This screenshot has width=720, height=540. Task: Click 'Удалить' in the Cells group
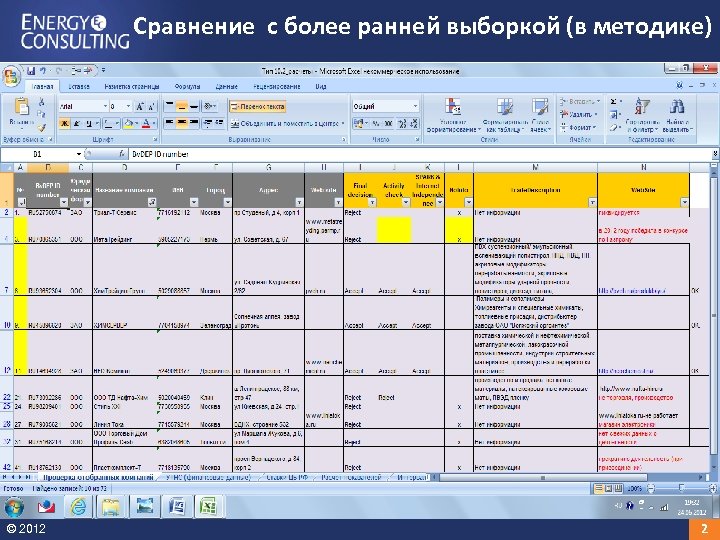coord(579,114)
